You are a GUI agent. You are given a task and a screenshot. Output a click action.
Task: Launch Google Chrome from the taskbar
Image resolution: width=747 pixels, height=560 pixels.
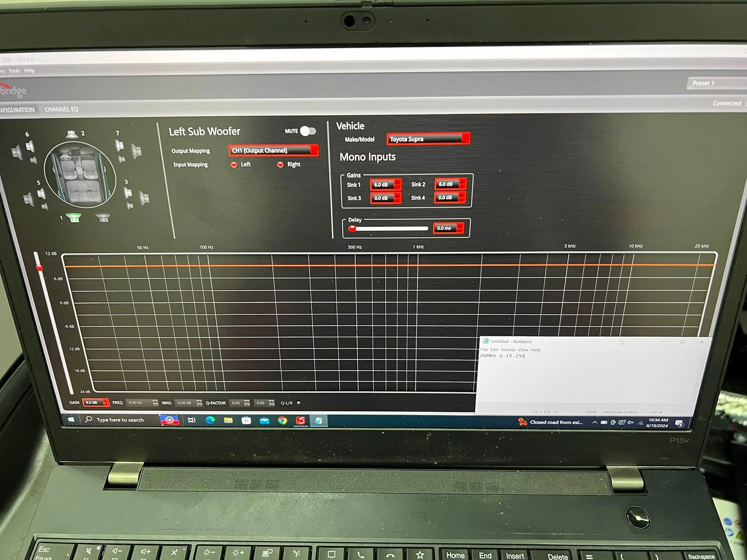[282, 421]
